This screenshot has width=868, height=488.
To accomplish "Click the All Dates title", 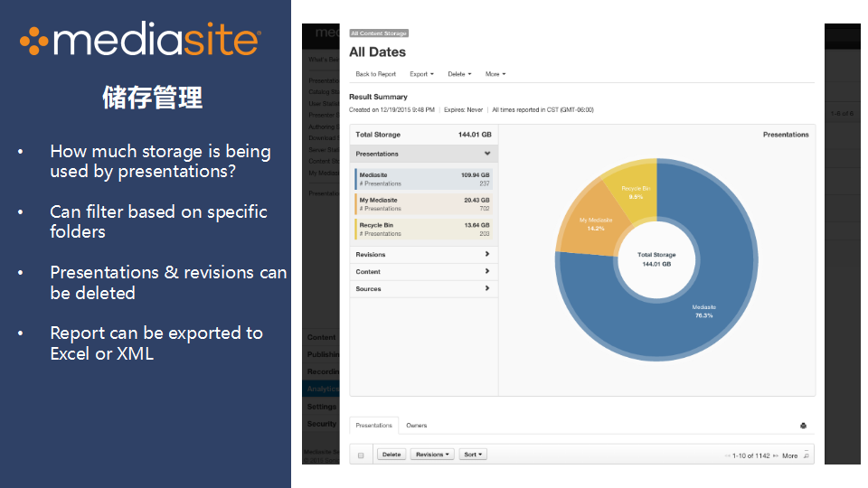I will tap(378, 52).
